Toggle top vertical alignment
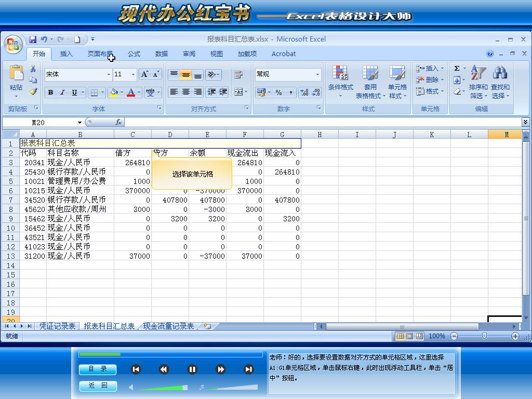The image size is (532, 399). coord(174,74)
